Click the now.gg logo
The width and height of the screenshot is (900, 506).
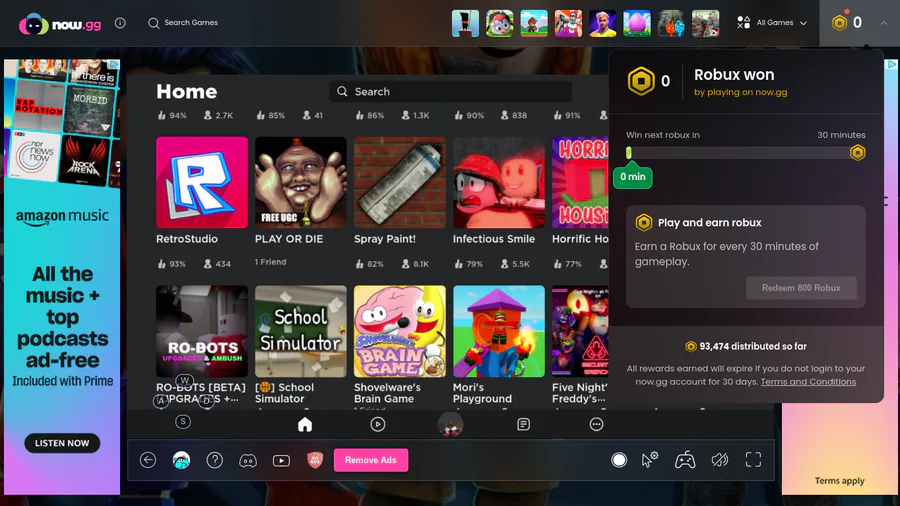pos(60,25)
